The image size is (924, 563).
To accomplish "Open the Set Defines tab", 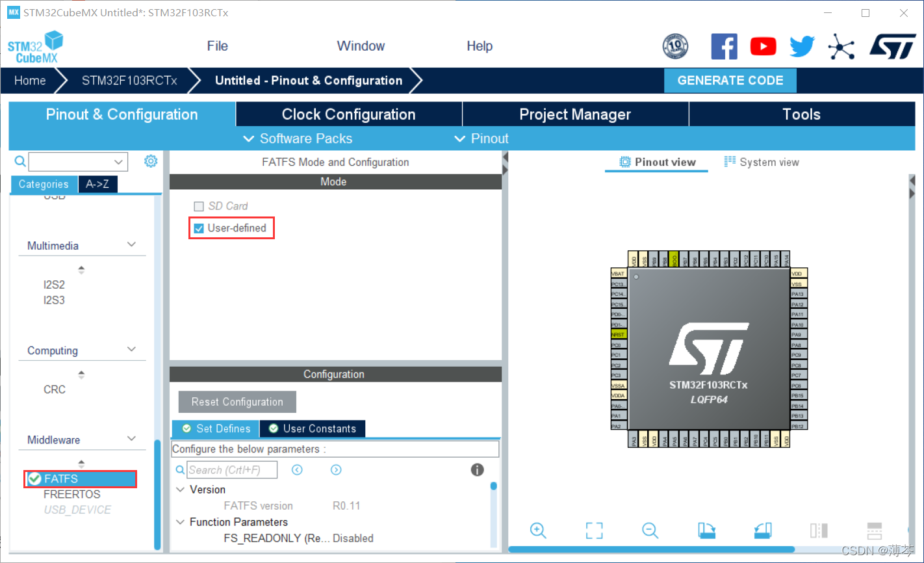I will (x=216, y=428).
